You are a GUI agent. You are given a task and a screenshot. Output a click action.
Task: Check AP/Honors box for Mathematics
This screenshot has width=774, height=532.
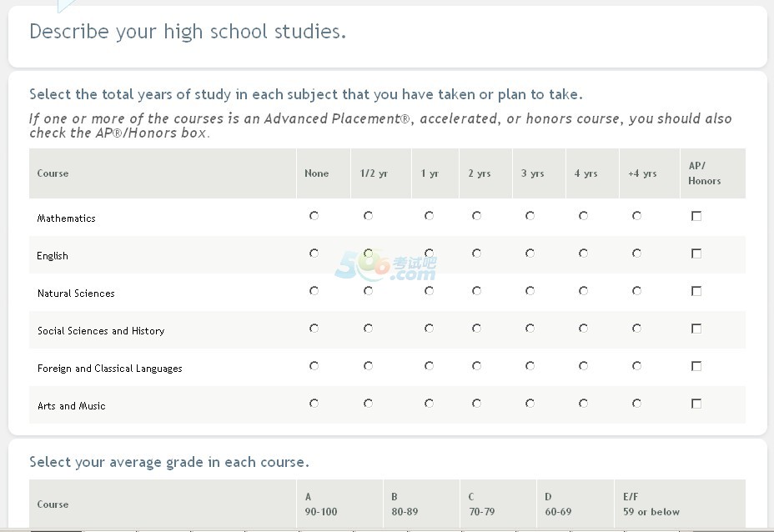(696, 216)
